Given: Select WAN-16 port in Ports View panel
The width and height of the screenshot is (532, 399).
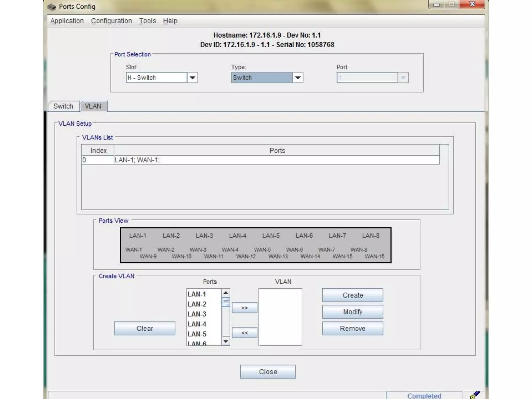Looking at the screenshot, I should 374,256.
